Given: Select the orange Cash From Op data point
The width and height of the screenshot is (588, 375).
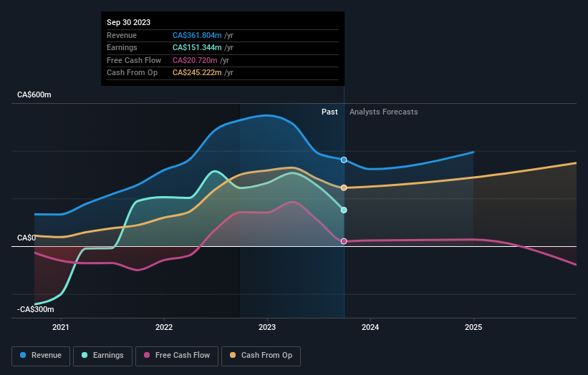Looking at the screenshot, I should [344, 187].
